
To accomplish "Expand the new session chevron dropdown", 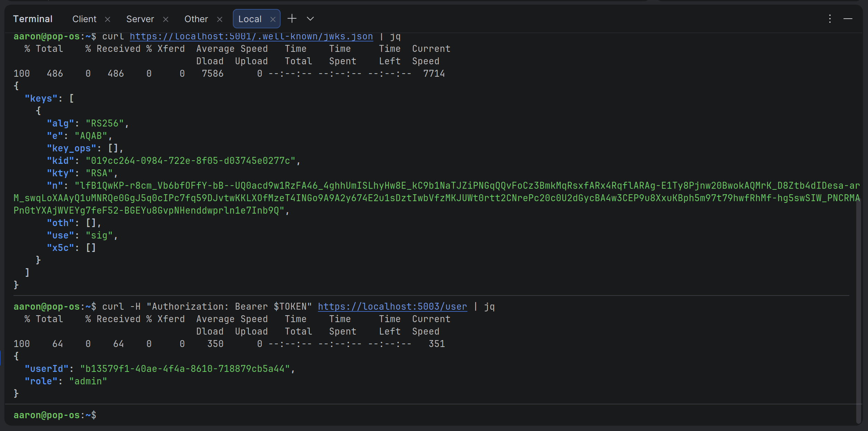I will pos(310,19).
